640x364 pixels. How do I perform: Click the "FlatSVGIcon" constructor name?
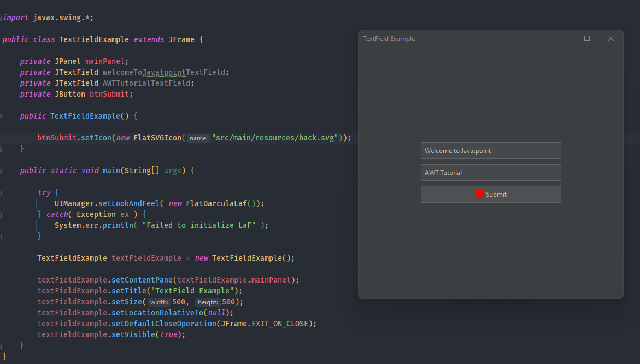[157, 138]
